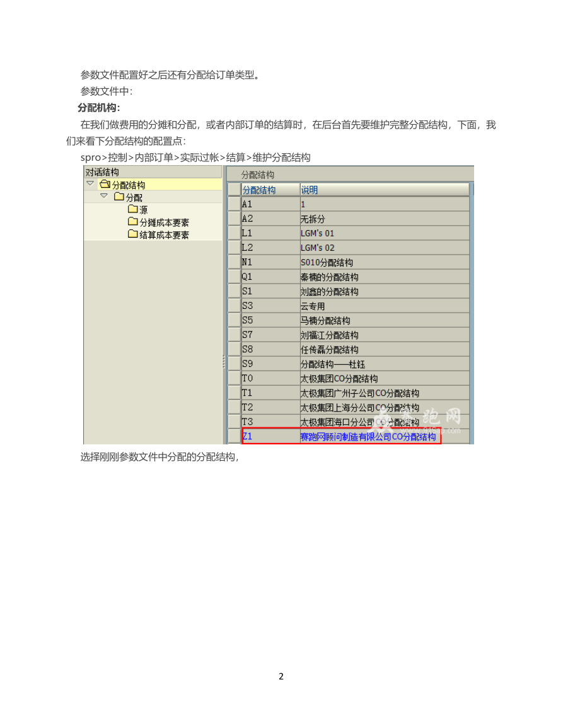Screen dimensions: 563x728
Task: Select the 分配 tree node label
Action: pos(134,197)
